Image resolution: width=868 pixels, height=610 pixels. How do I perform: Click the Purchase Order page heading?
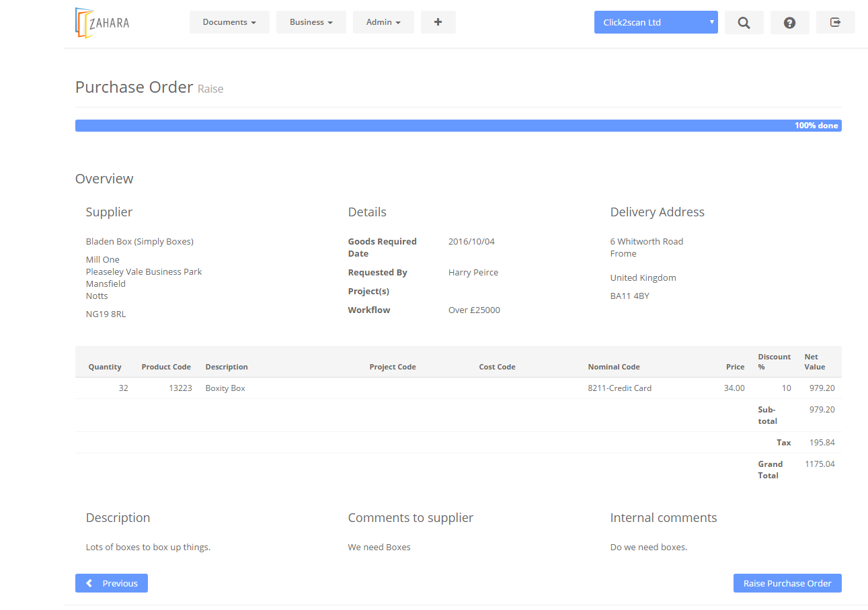pyautogui.click(x=134, y=87)
